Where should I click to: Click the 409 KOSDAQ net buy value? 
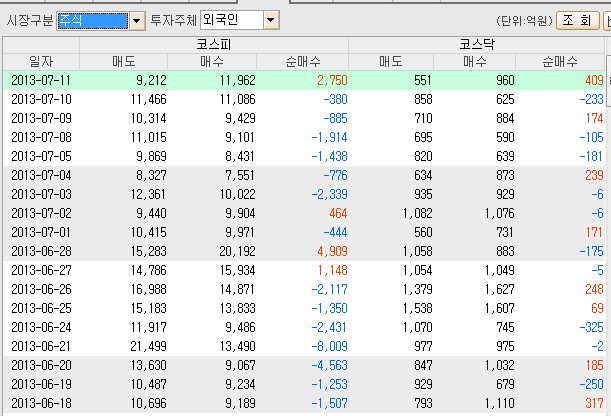pos(594,80)
